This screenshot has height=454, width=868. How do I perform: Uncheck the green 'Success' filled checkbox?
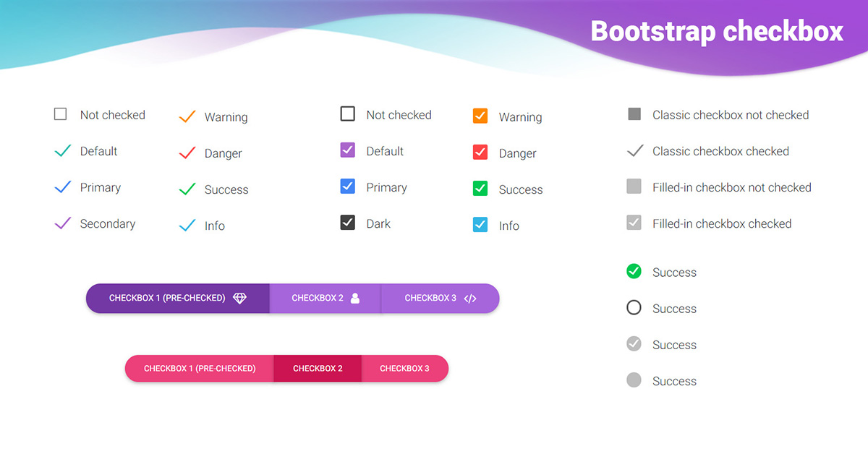pyautogui.click(x=480, y=188)
